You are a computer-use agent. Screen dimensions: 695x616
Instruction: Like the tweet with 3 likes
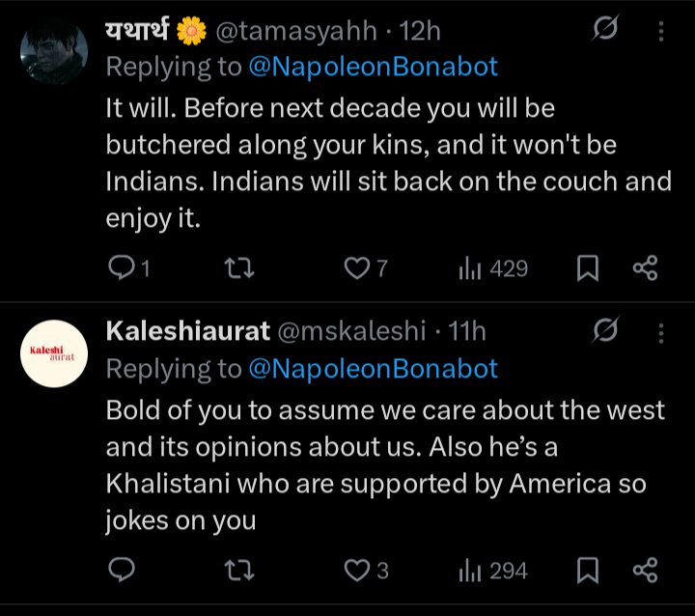click(x=358, y=571)
